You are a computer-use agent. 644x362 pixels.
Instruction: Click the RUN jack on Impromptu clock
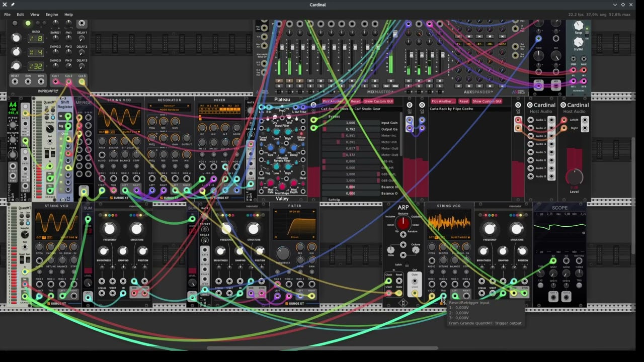(28, 81)
